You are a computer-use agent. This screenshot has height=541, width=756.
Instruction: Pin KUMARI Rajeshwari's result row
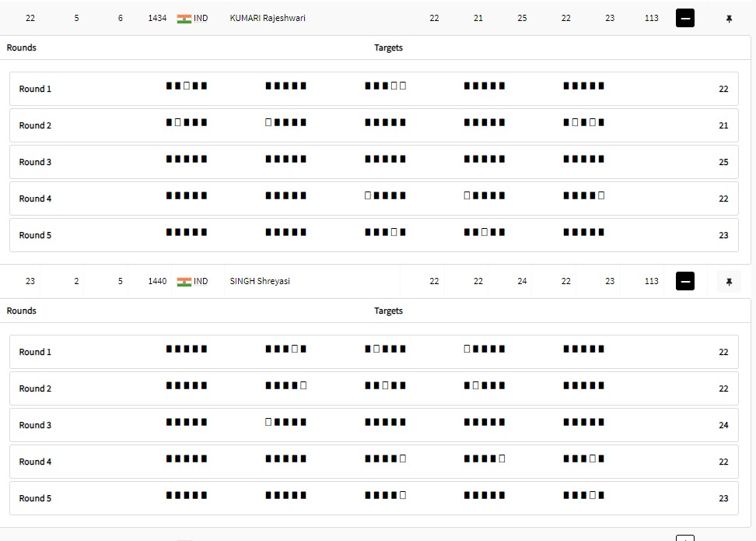click(729, 19)
